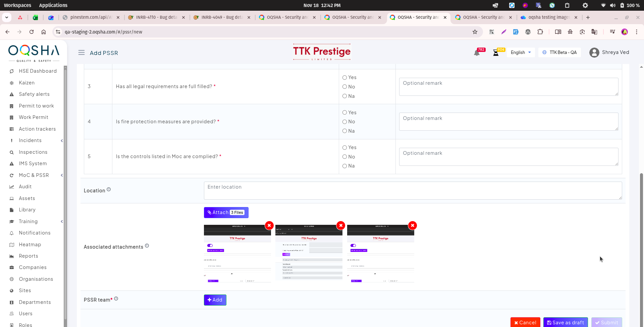
Task: Open the English language dropdown
Action: pos(521,53)
